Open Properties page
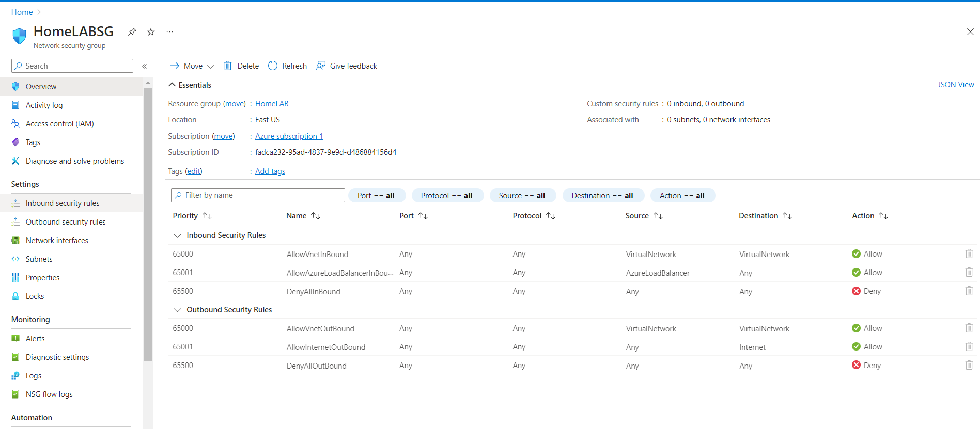The image size is (980, 429). (71, 278)
